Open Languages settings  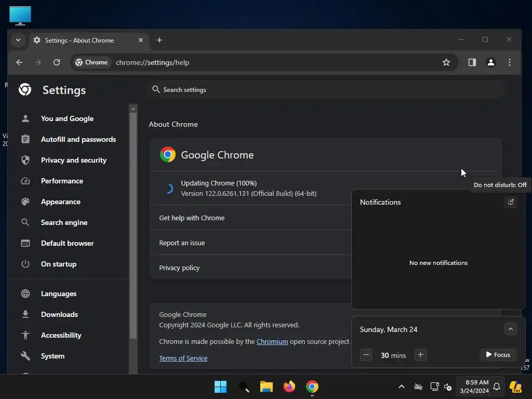click(59, 294)
